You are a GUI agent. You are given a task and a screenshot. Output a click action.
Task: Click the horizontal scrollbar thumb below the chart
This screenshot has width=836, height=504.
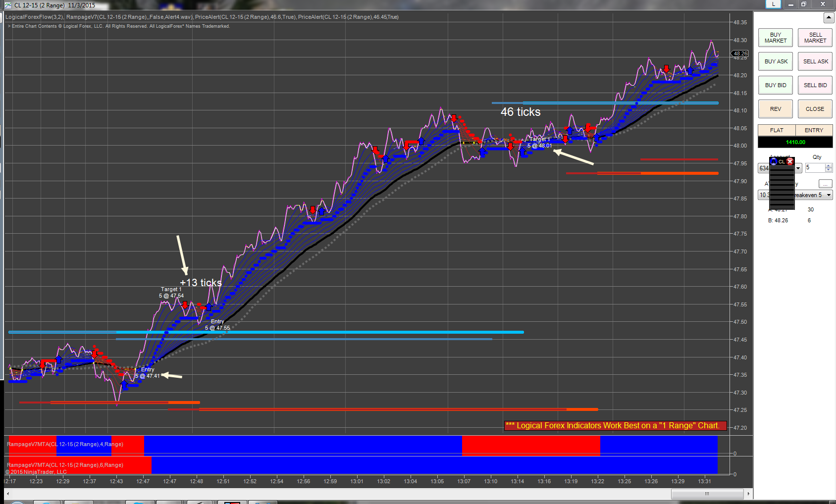tap(707, 494)
